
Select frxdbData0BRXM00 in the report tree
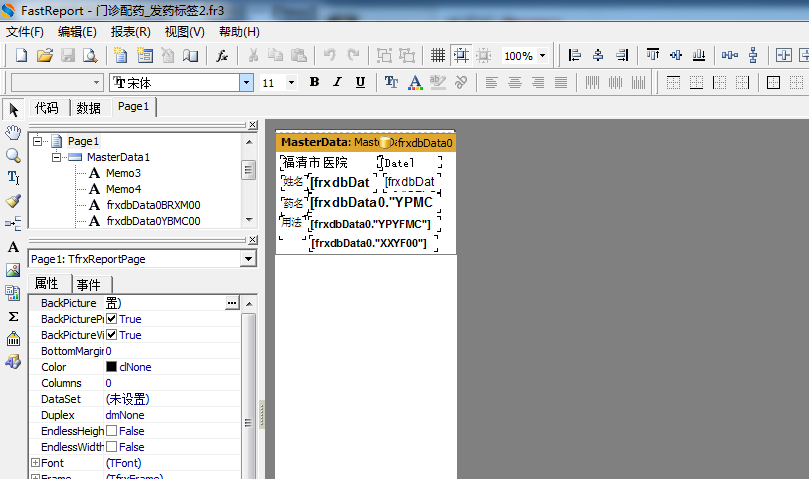[x=153, y=205]
